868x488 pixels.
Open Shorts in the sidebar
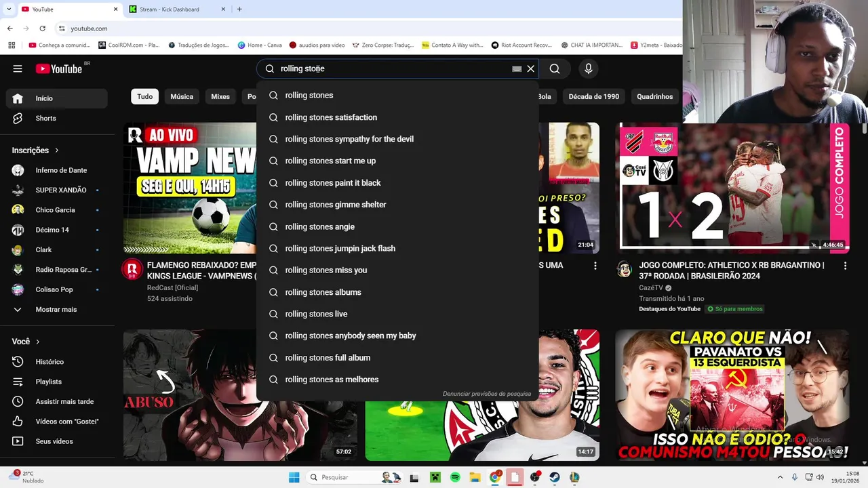pyautogui.click(x=57, y=118)
